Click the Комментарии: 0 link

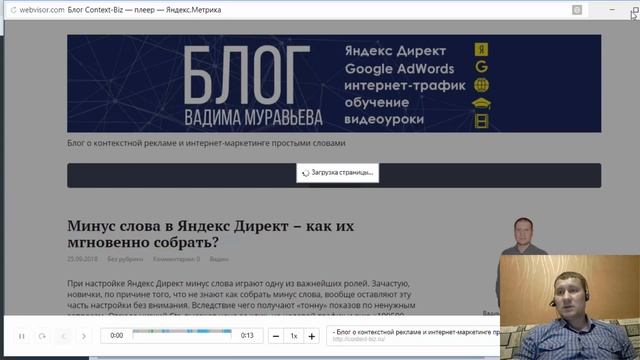coord(176,259)
